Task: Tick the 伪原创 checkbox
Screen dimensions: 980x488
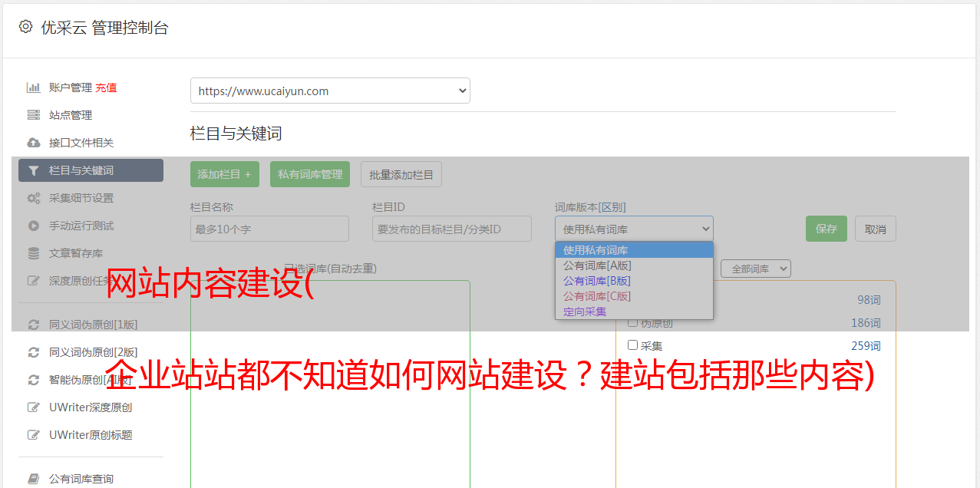Action: [x=632, y=322]
